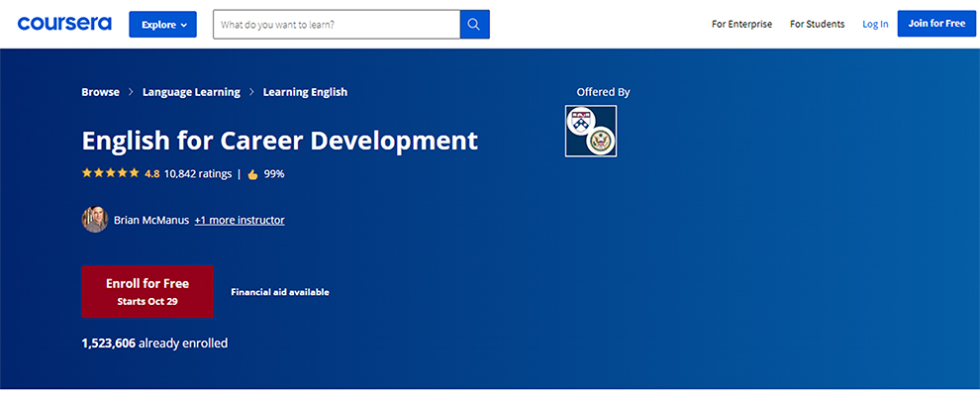
Task: Show the +1 more instructor link
Action: 240,220
